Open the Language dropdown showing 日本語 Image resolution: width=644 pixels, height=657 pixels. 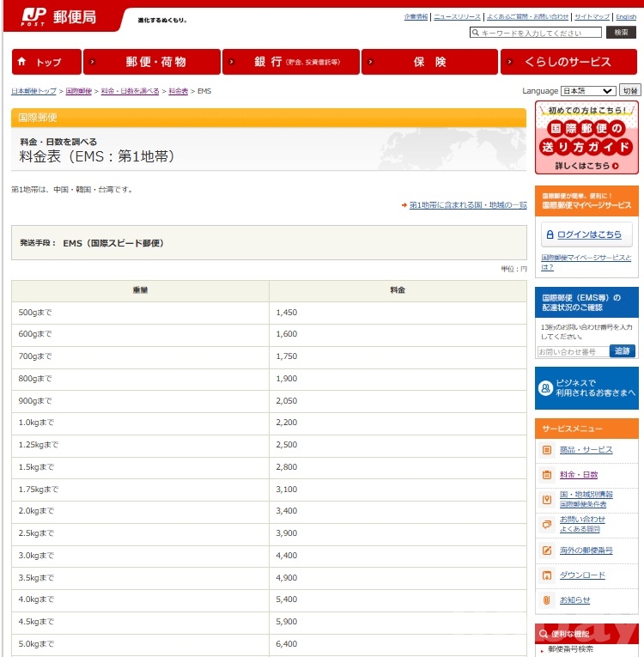tap(587, 91)
